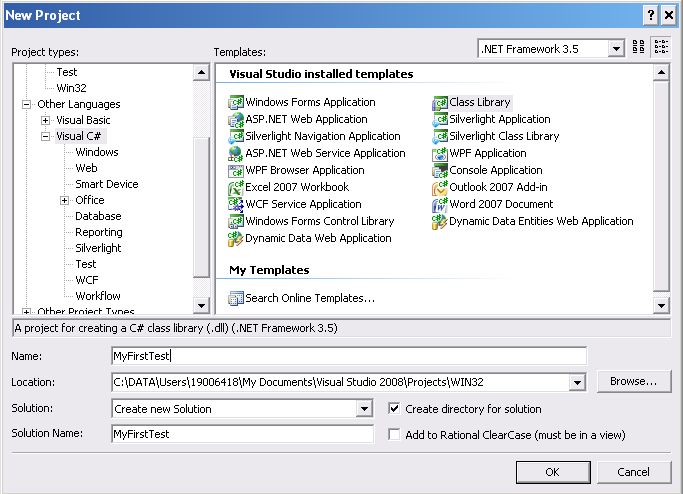Image resolution: width=683 pixels, height=494 pixels.
Task: Expand the Other Project Types node
Action: click(27, 311)
